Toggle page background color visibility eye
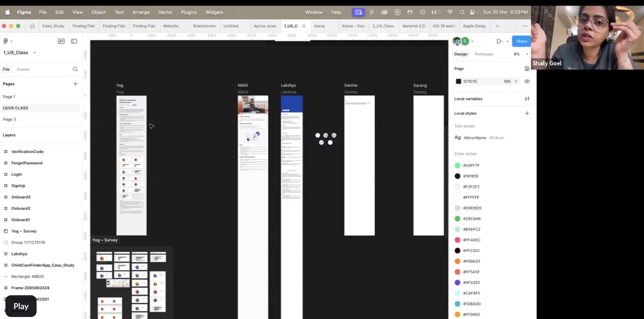The height and width of the screenshot is (319, 644). point(527,81)
